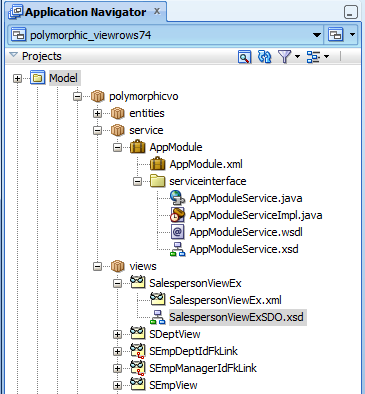Click the Application Navigator tab icon

click(15, 12)
